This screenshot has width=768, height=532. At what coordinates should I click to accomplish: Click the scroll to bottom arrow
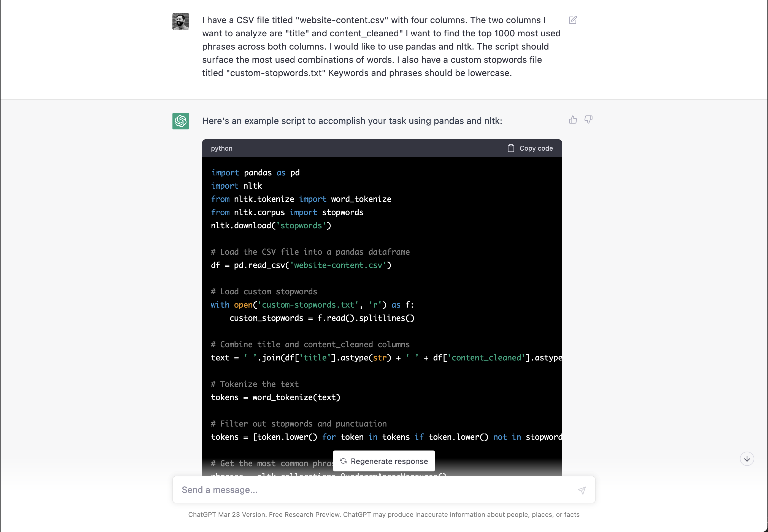(x=747, y=459)
